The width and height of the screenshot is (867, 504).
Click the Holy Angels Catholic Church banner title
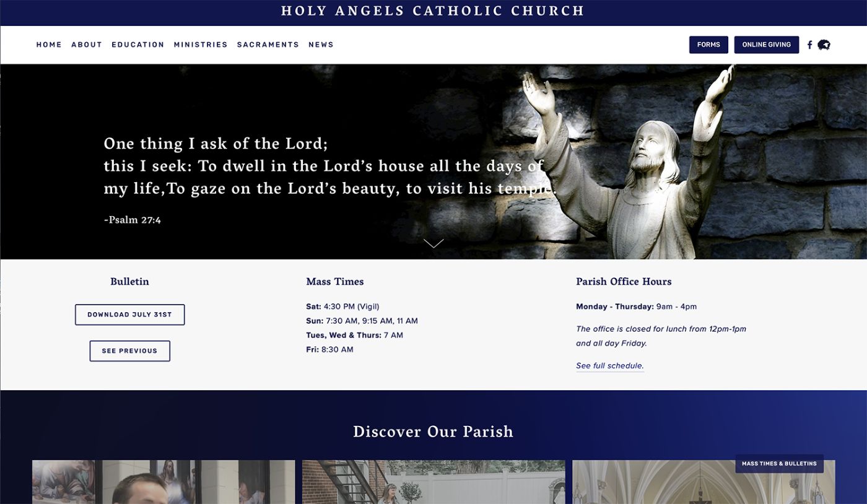pos(433,11)
